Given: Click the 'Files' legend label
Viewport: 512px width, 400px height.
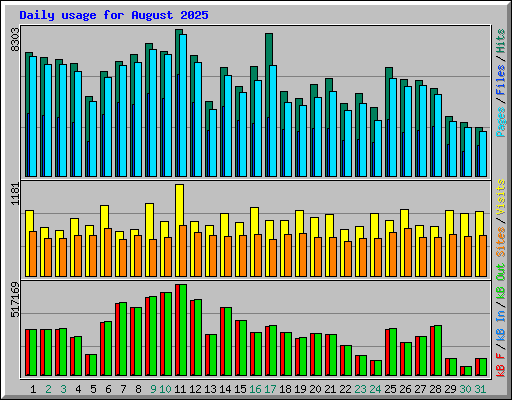Looking at the screenshot, I should coord(500,80).
